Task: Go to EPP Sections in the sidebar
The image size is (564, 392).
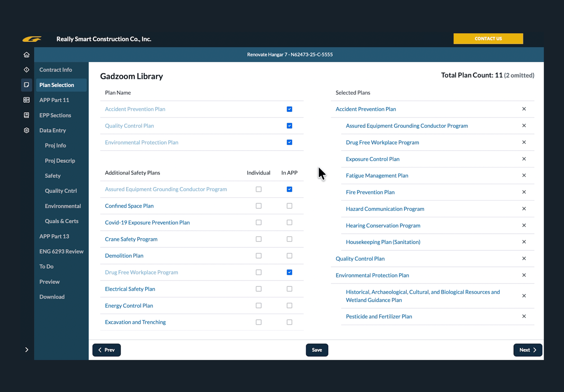Action: pyautogui.click(x=55, y=115)
